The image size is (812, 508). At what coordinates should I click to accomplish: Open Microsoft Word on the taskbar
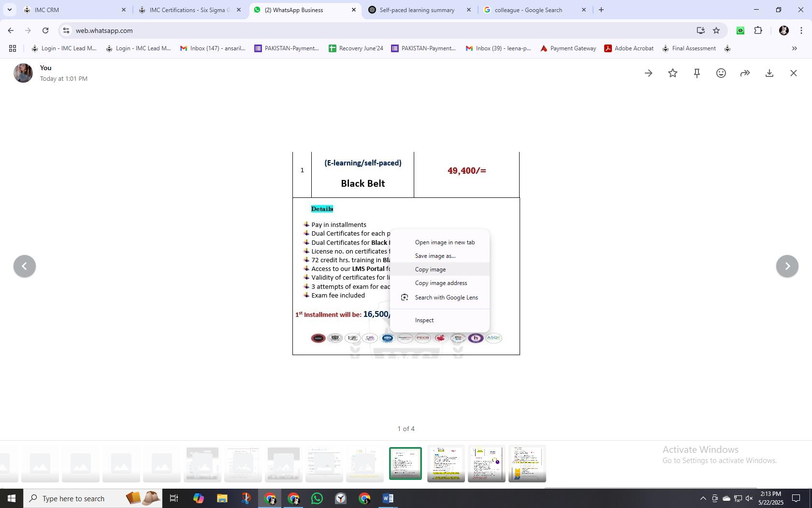(x=388, y=498)
